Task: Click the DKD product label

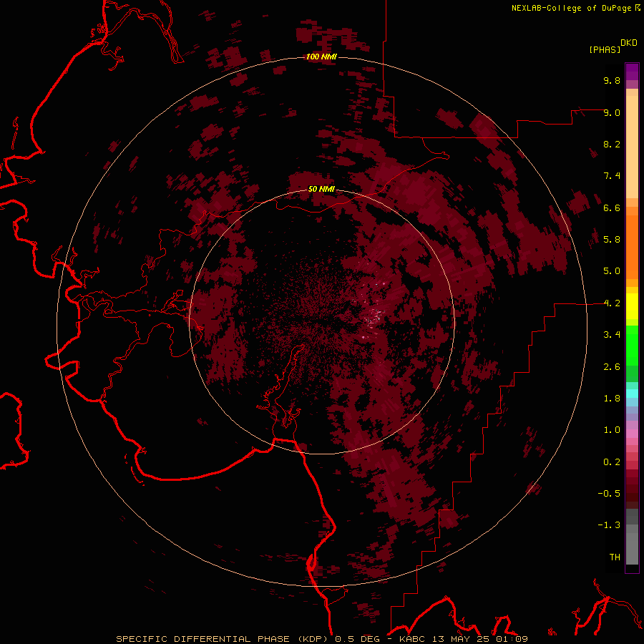Action: [629, 43]
